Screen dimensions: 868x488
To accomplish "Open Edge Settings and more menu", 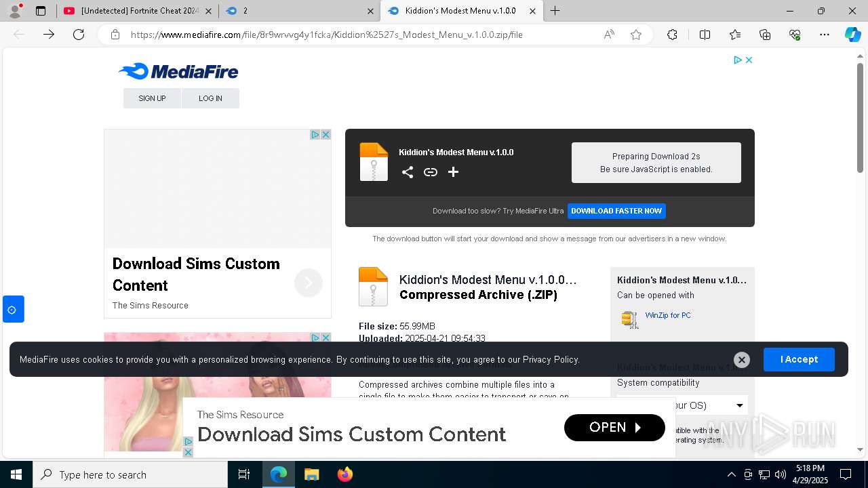I will [825, 35].
